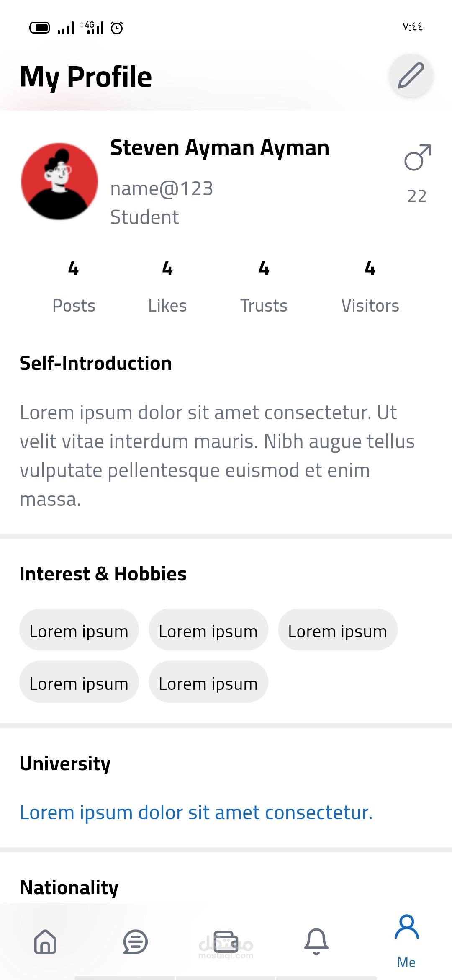Open the Home tab icon
Screen dimensions: 452x980
pos(45,941)
